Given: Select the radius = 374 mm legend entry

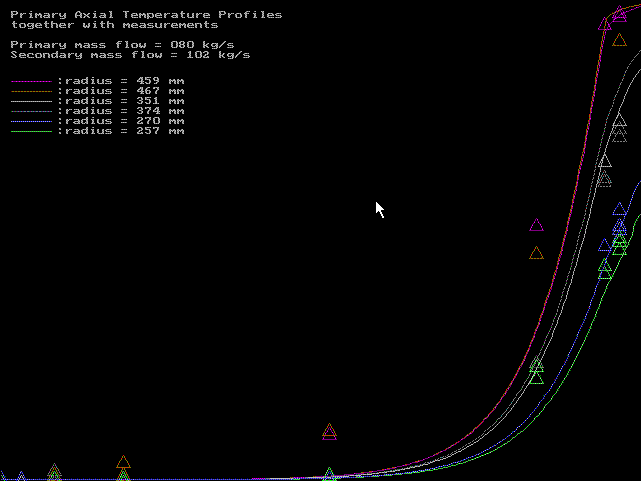Looking at the screenshot, I should click(x=120, y=111).
